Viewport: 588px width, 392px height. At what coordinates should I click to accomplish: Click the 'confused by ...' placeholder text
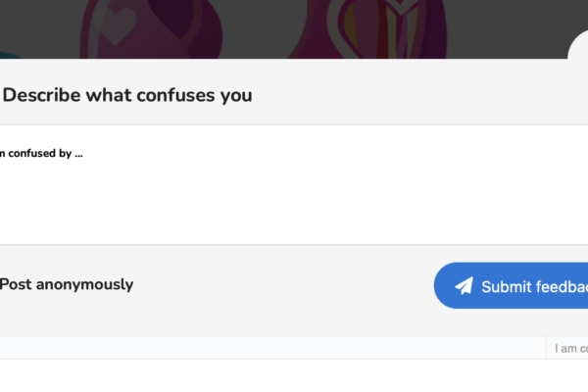click(x=41, y=154)
